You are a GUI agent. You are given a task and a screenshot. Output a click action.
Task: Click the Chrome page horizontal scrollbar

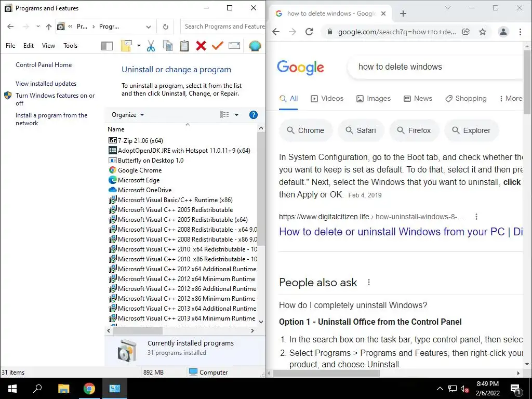[x=326, y=373]
